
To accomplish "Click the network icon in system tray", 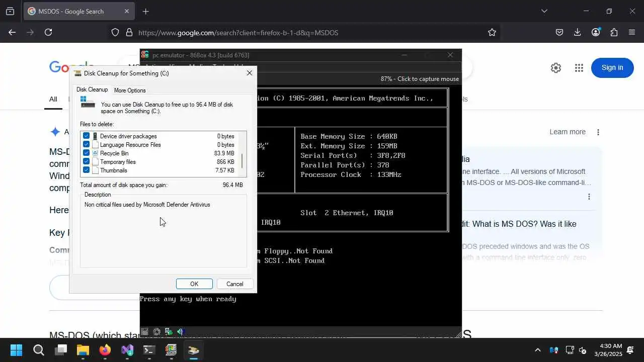I will 570,350.
